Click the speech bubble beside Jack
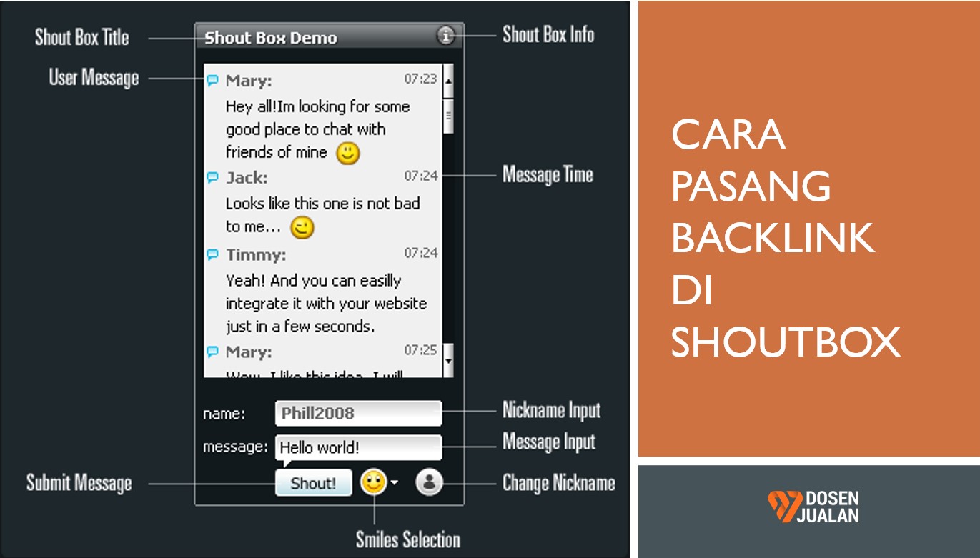Viewport: 980px width, 558px height. point(212,178)
